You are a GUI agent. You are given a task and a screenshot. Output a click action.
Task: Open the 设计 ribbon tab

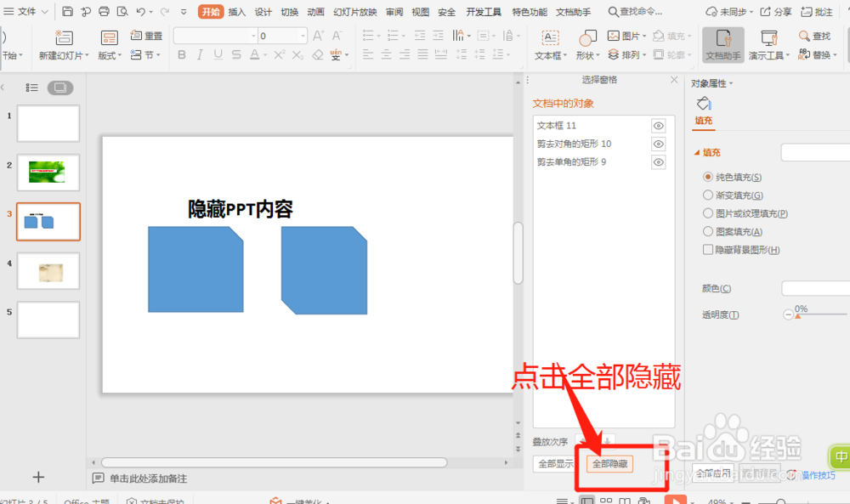tap(263, 11)
